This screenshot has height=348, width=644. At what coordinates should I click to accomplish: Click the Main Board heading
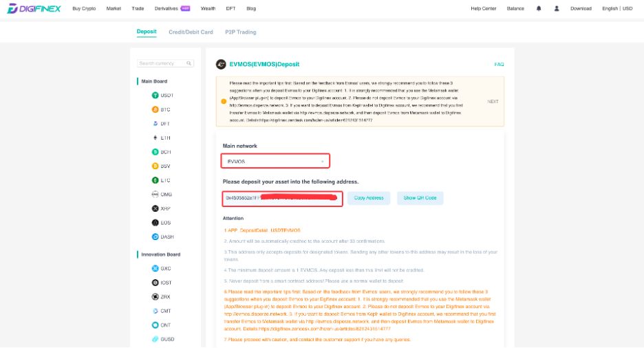154,81
